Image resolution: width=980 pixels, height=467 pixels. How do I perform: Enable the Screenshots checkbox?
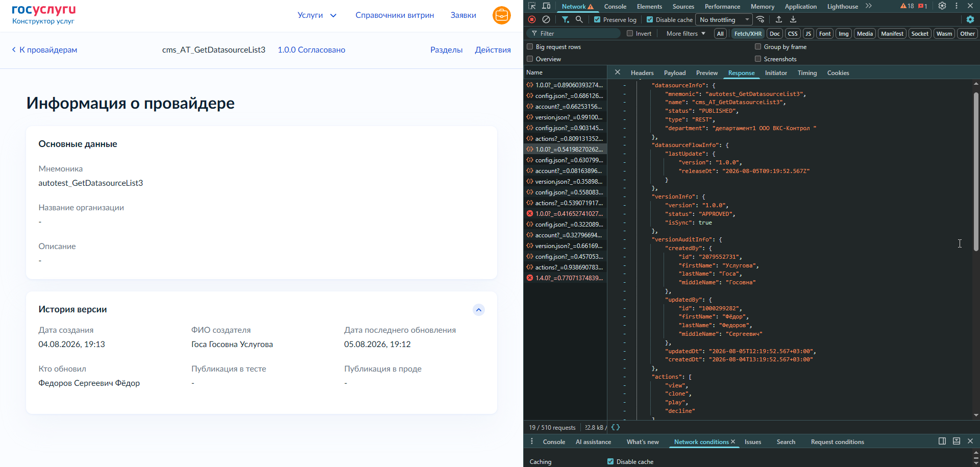click(758, 59)
